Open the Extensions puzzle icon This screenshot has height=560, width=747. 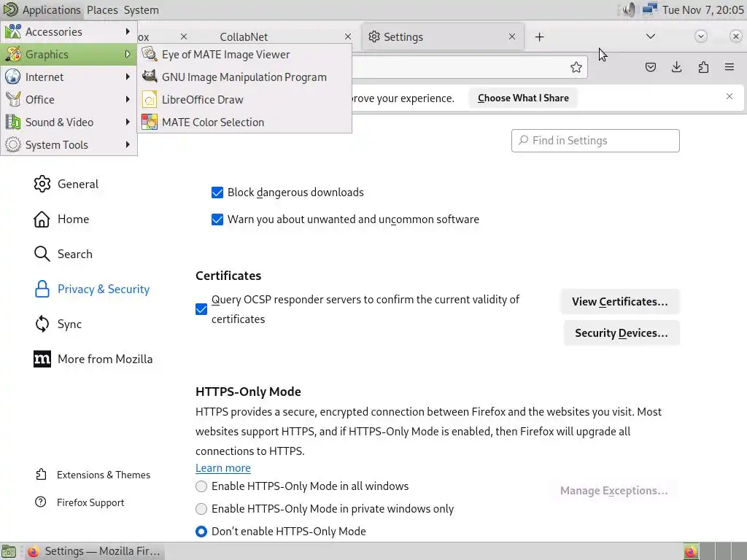(x=703, y=67)
